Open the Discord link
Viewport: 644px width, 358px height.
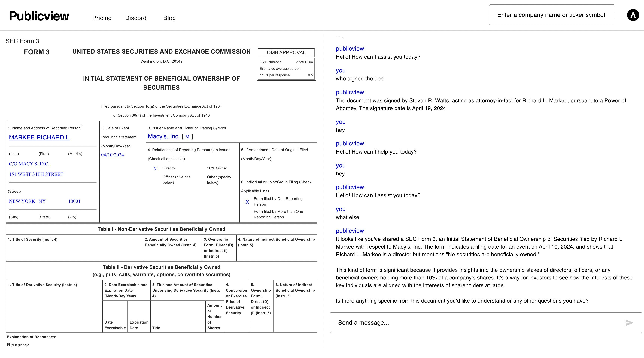coord(135,18)
